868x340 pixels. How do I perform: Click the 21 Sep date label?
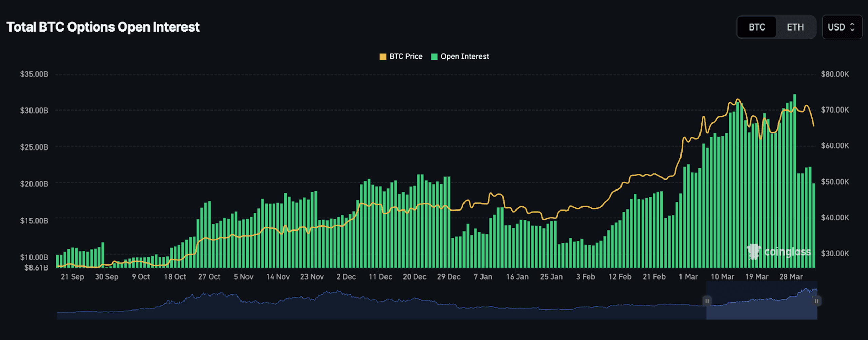[x=72, y=277]
